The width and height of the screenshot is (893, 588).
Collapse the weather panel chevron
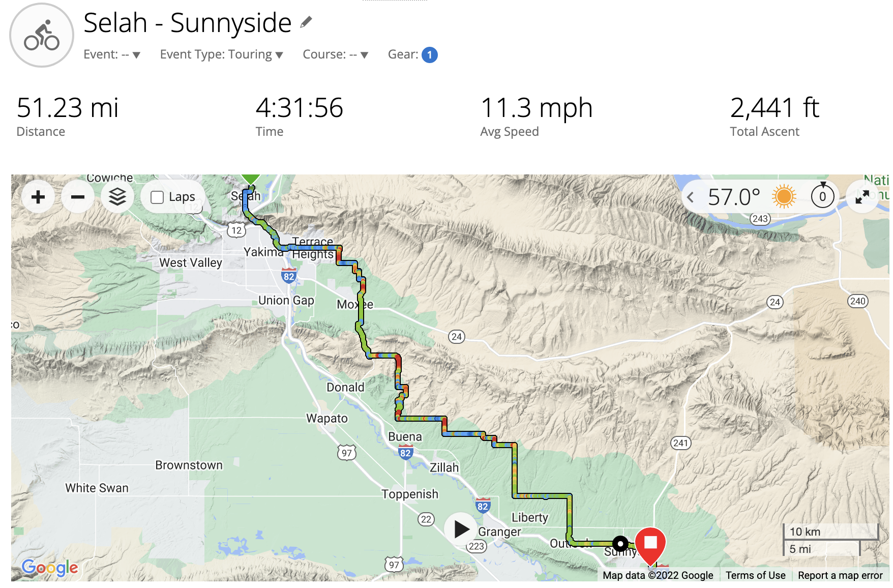[691, 197]
